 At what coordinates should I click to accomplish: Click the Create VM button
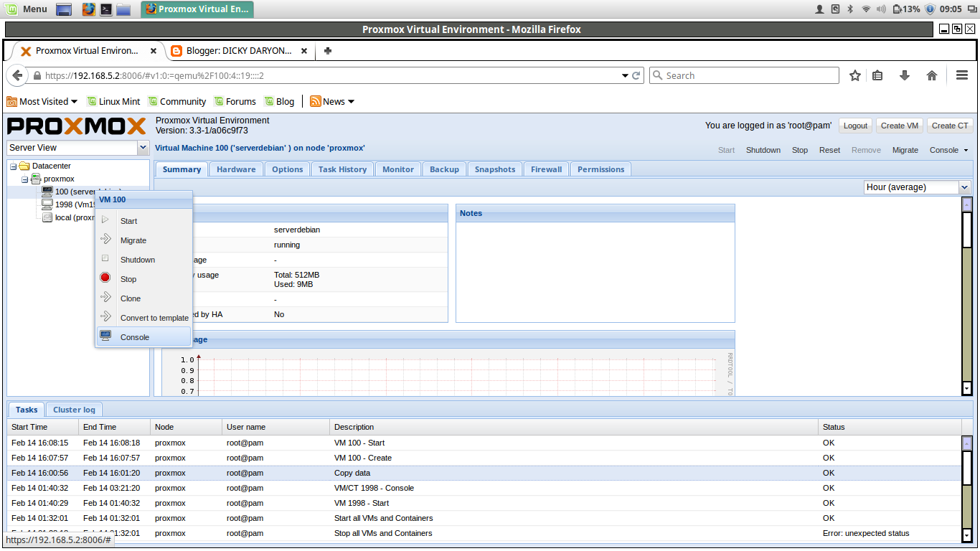point(900,126)
